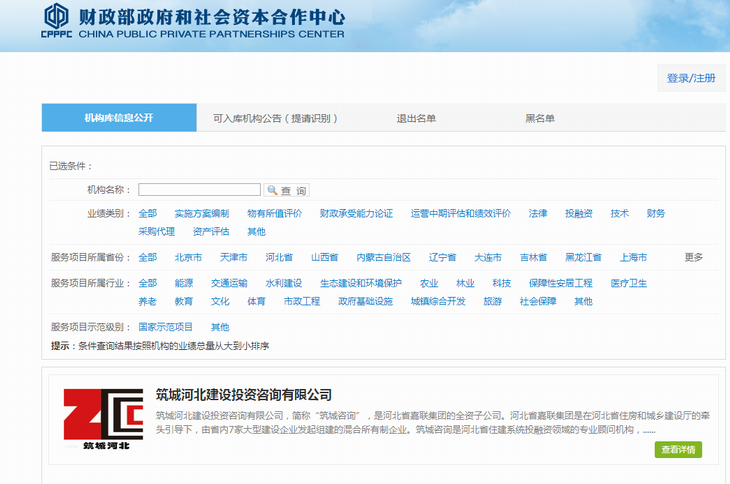Select 财政承受能力论证 filter
The height and width of the screenshot is (484, 730).
click(356, 213)
